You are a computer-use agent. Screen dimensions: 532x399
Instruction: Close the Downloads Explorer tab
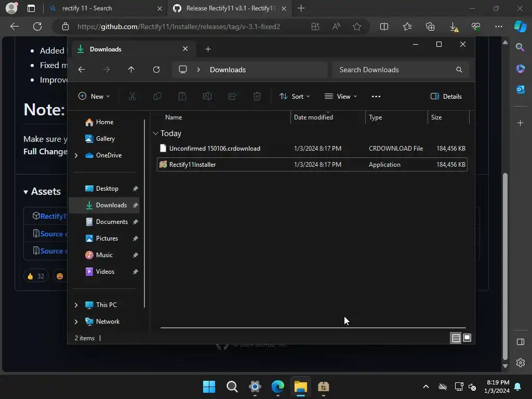click(185, 49)
